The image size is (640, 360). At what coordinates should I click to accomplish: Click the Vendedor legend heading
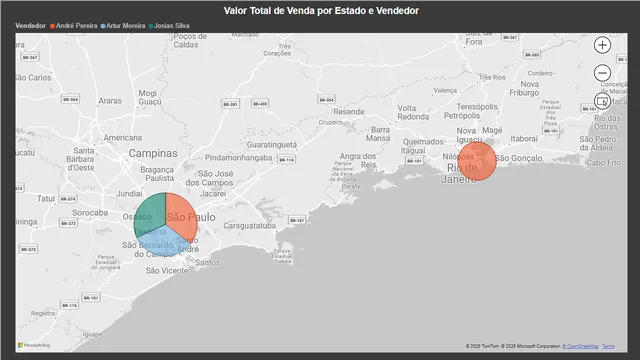coord(31,26)
